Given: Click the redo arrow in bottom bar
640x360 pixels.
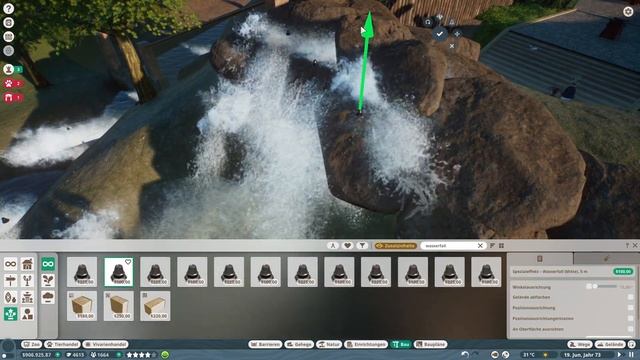Looking at the screenshot, I should point(476,355).
